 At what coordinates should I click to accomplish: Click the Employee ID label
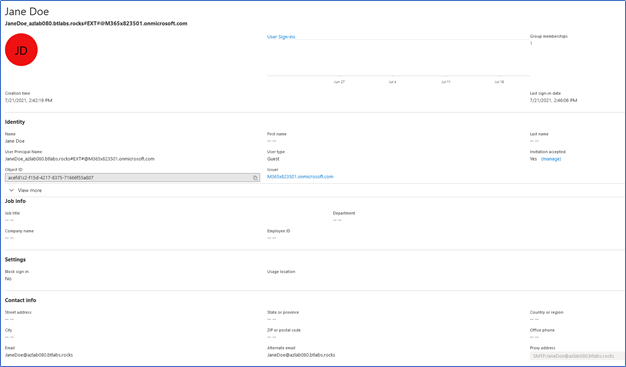278,231
